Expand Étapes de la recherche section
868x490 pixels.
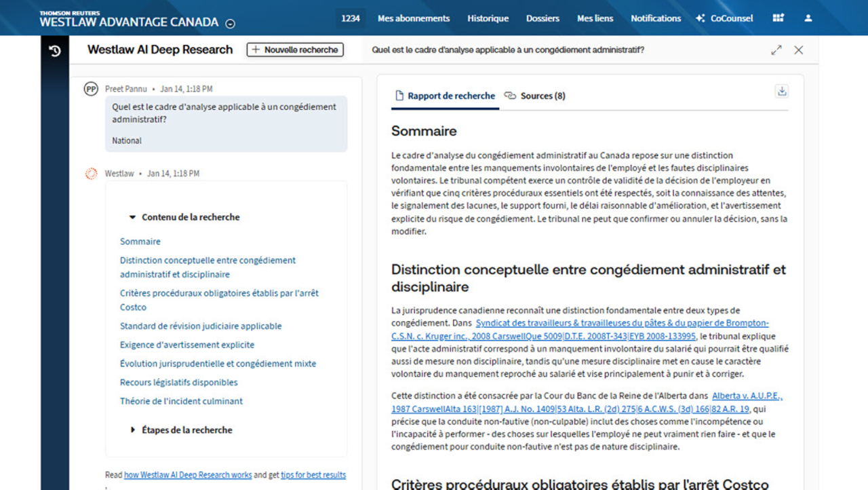pyautogui.click(x=133, y=430)
